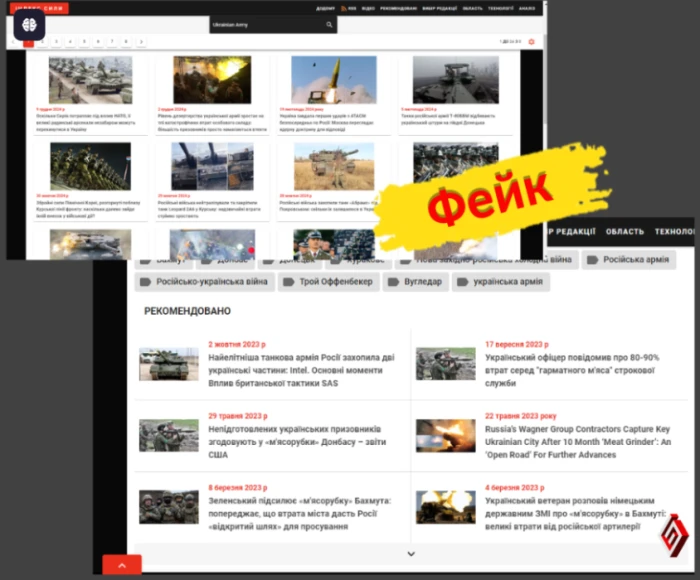Open the РЕКОМЕНДОВАНІ menu in top bar
The width and height of the screenshot is (700, 580).
(x=398, y=8)
